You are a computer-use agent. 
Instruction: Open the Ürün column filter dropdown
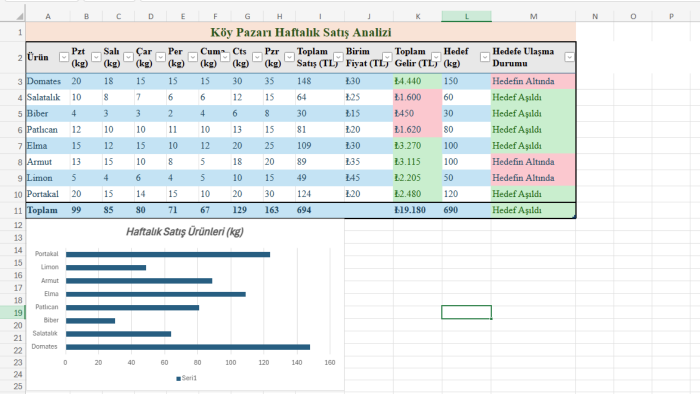64,57
